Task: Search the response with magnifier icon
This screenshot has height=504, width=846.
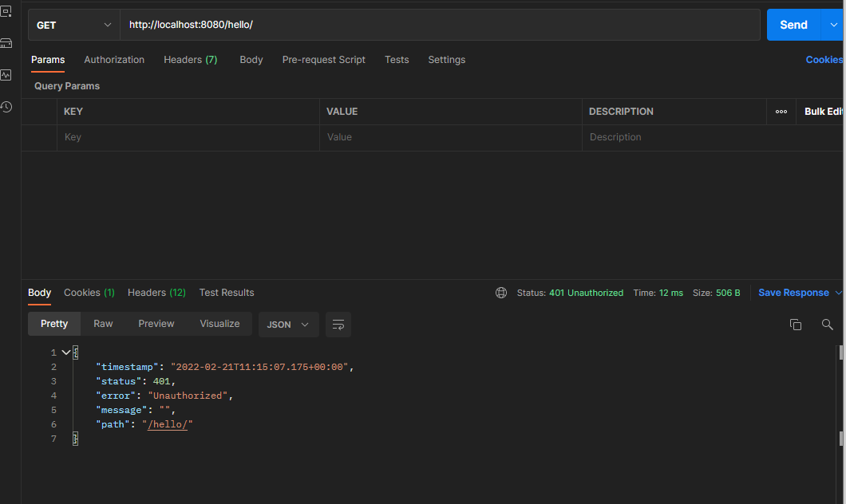Action: click(x=827, y=325)
